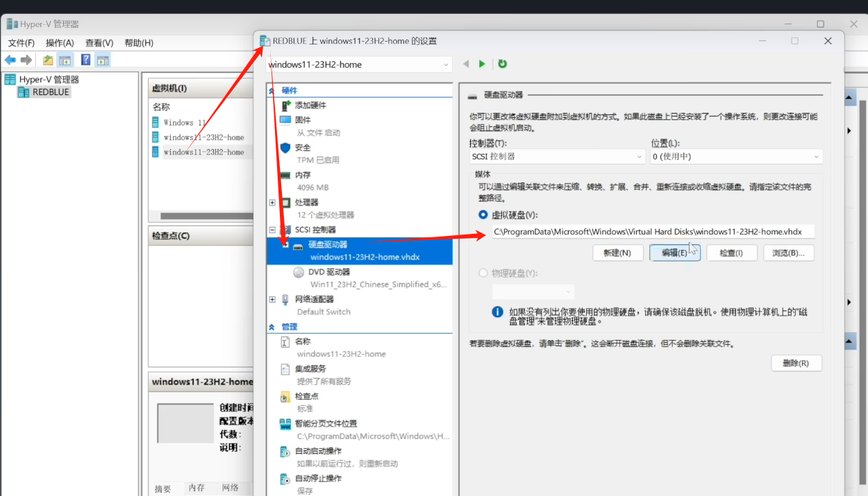Click the green next-VM arrow in settings dialog
The height and width of the screenshot is (496, 868).
[x=482, y=64]
